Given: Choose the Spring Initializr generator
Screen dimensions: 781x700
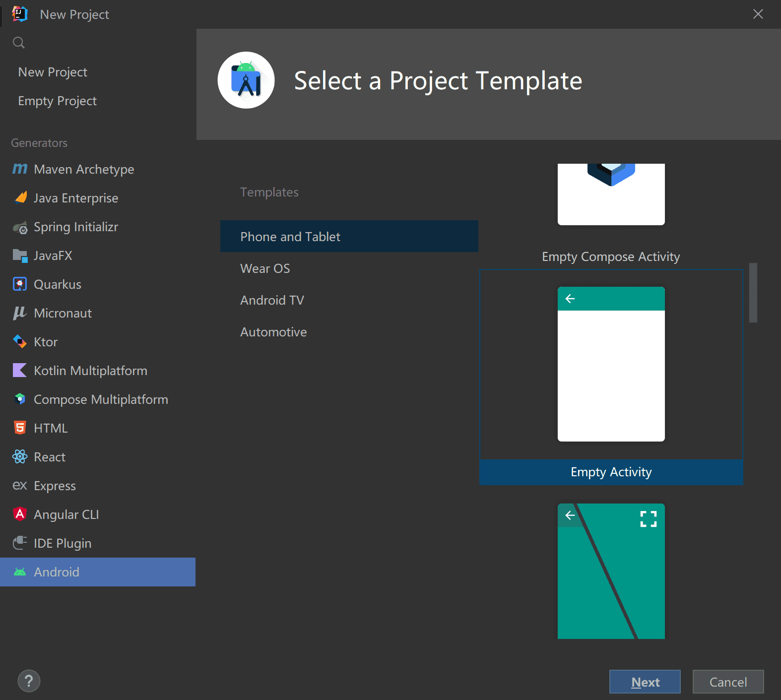Looking at the screenshot, I should pyautogui.click(x=98, y=227).
